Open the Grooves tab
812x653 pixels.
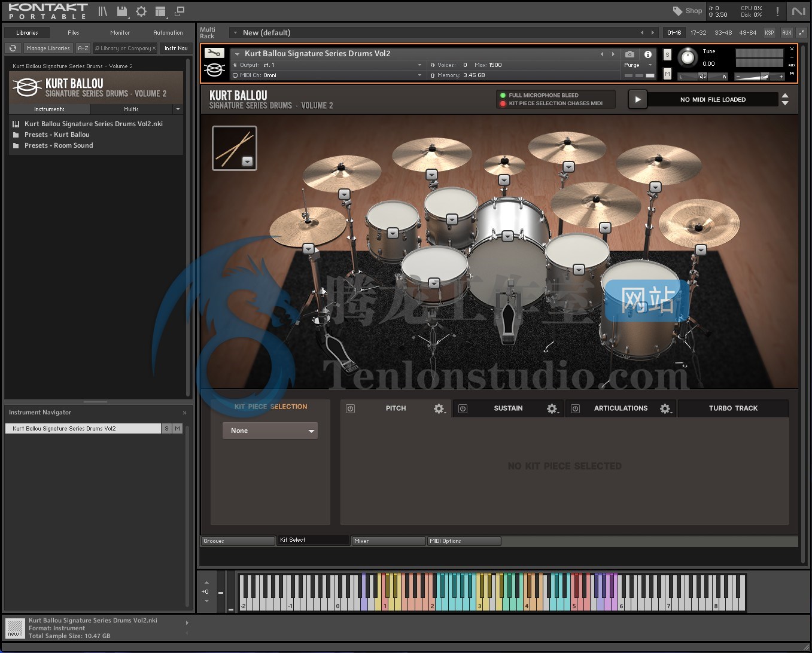[238, 541]
